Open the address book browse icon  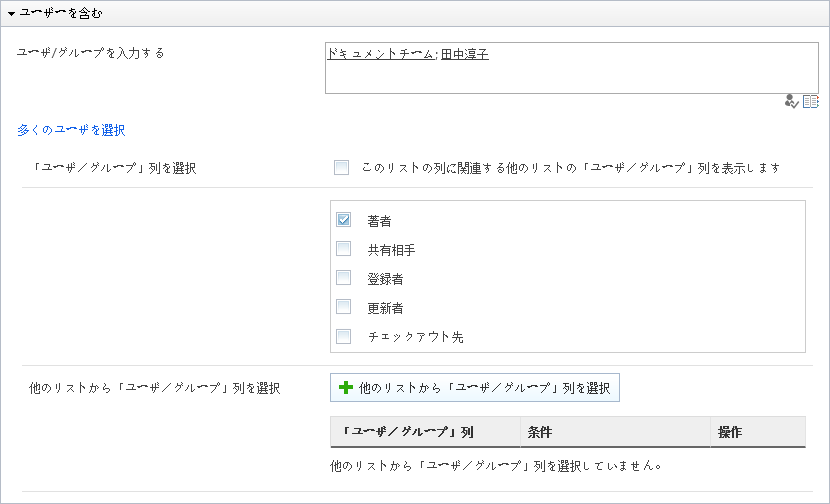810,102
